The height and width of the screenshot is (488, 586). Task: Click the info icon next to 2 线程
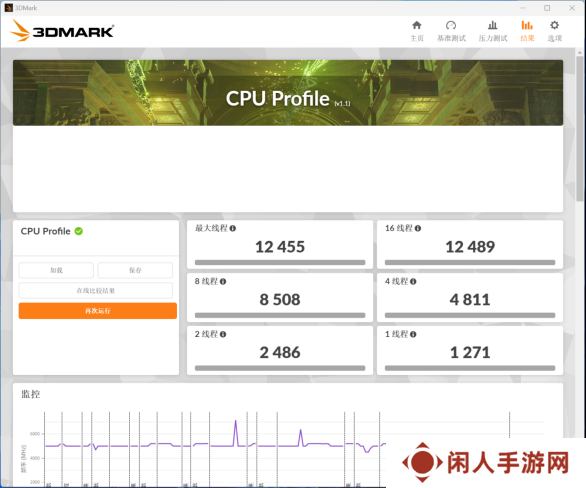(223, 334)
